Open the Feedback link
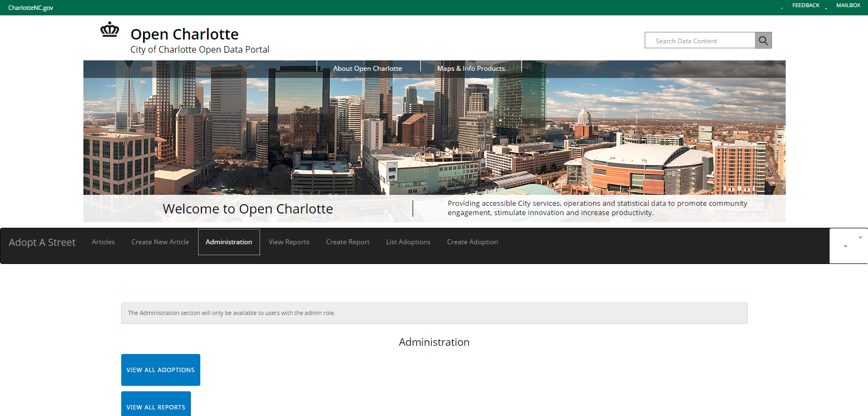868x416 pixels. [805, 5]
